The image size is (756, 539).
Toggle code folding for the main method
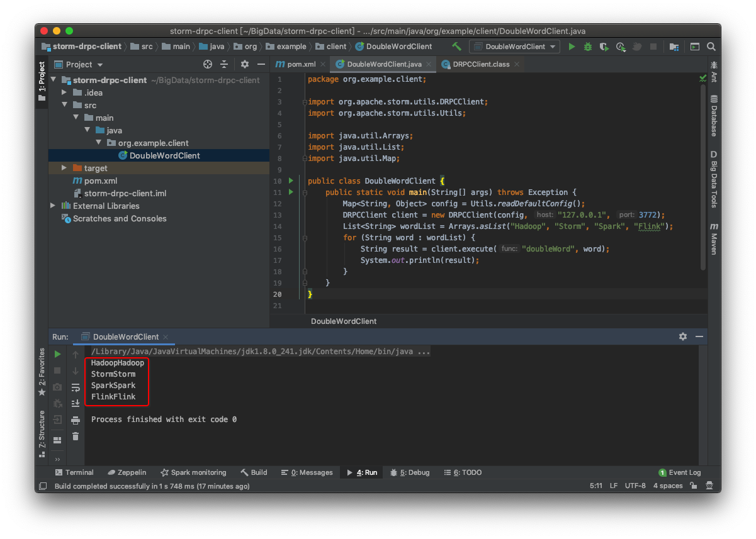pos(304,192)
